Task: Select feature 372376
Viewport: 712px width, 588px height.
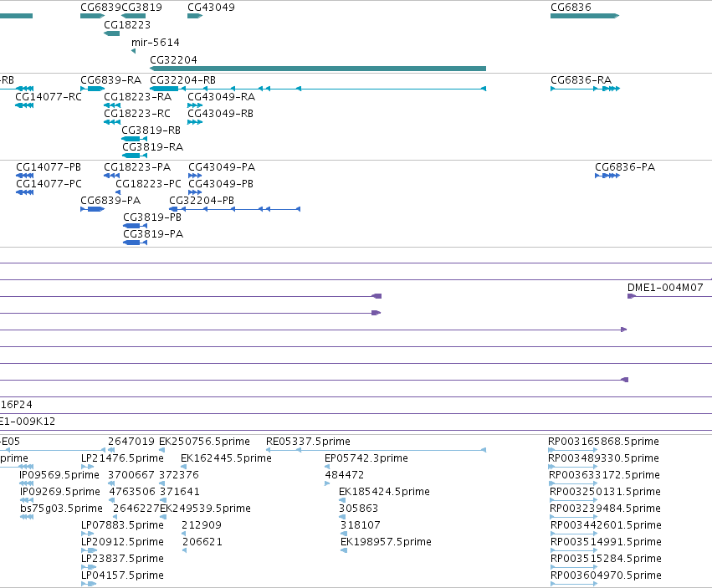Action: pyautogui.click(x=162, y=483)
